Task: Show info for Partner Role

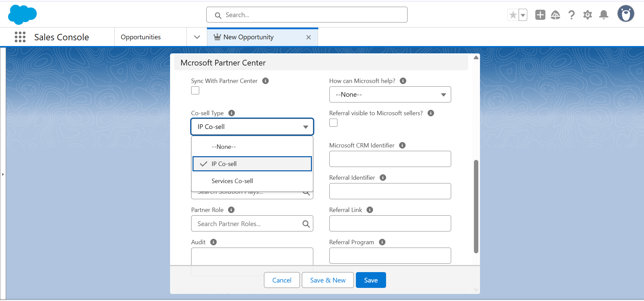Action: click(x=231, y=210)
